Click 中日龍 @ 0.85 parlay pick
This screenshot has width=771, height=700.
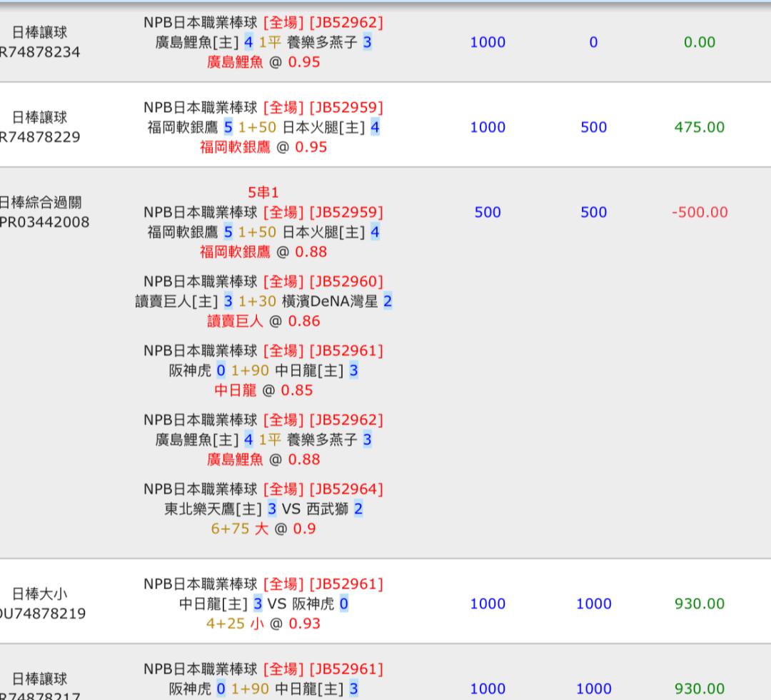(263, 391)
